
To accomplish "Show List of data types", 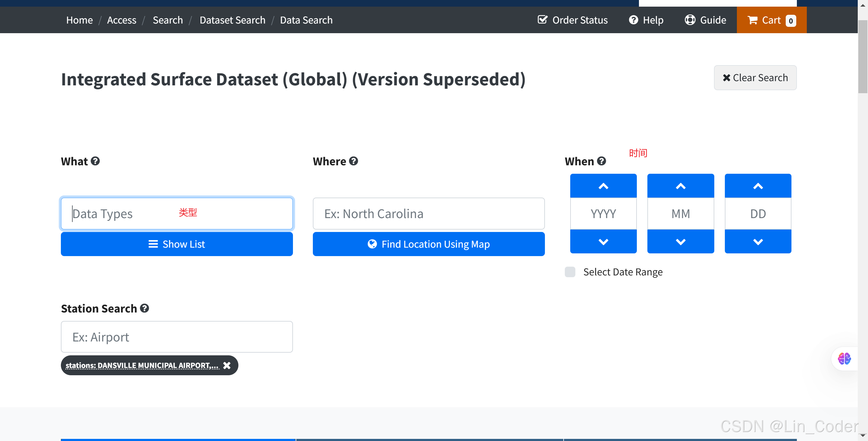I will point(177,244).
